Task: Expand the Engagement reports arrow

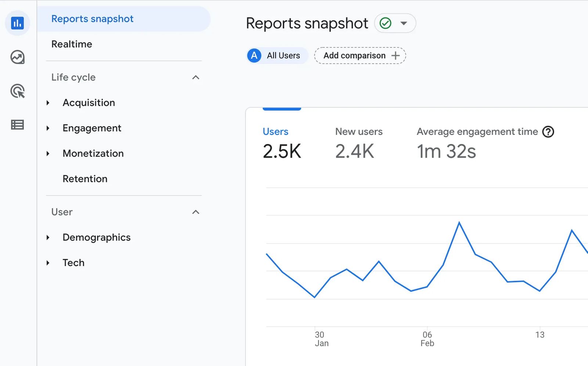Action: pyautogui.click(x=48, y=128)
